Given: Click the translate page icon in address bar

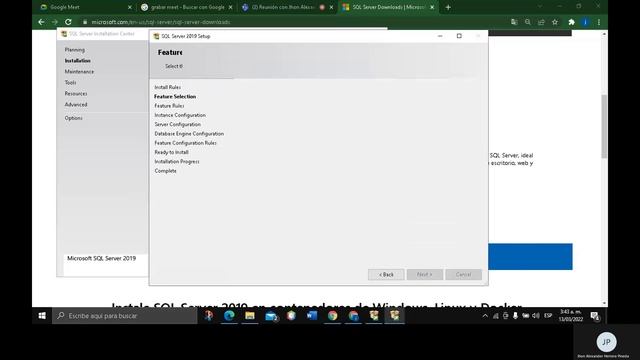Looking at the screenshot, I should [x=514, y=22].
